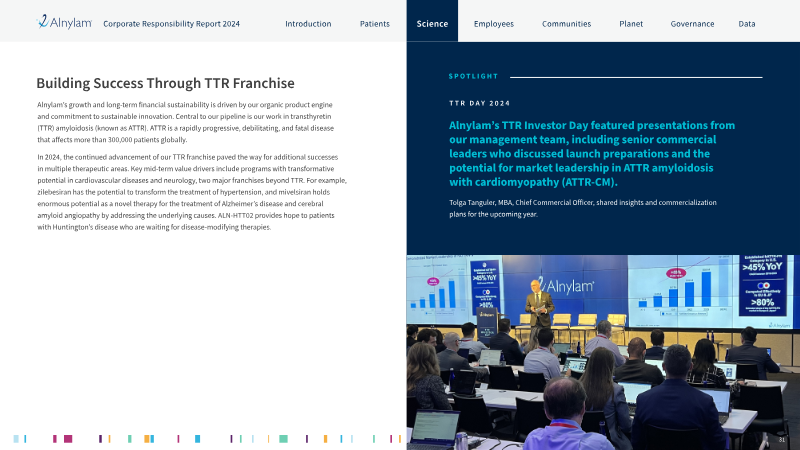Click the 'SPOTLIGHT' label
Image resolution: width=800 pixels, height=450 pixels.
(x=473, y=77)
